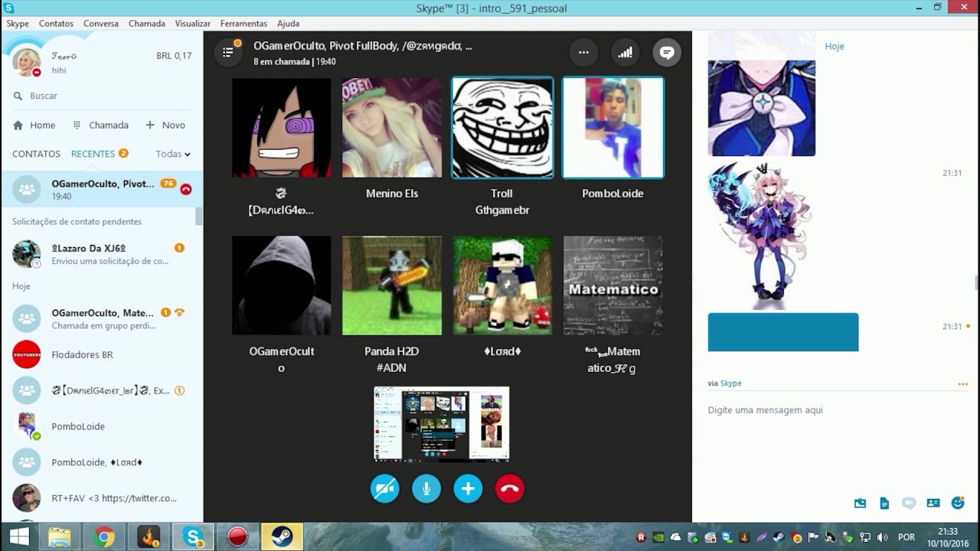This screenshot has width=980, height=551.
Task: Select the PomboLoide participant tile
Action: coord(612,128)
